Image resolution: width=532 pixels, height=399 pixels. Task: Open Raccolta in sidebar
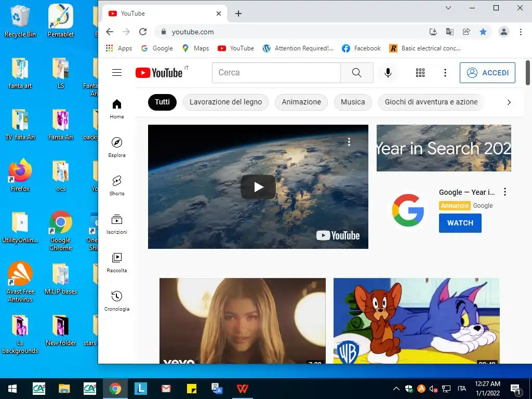pos(117,262)
